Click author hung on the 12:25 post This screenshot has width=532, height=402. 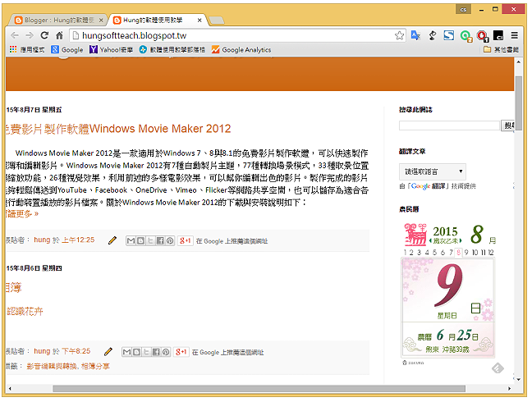coord(42,240)
